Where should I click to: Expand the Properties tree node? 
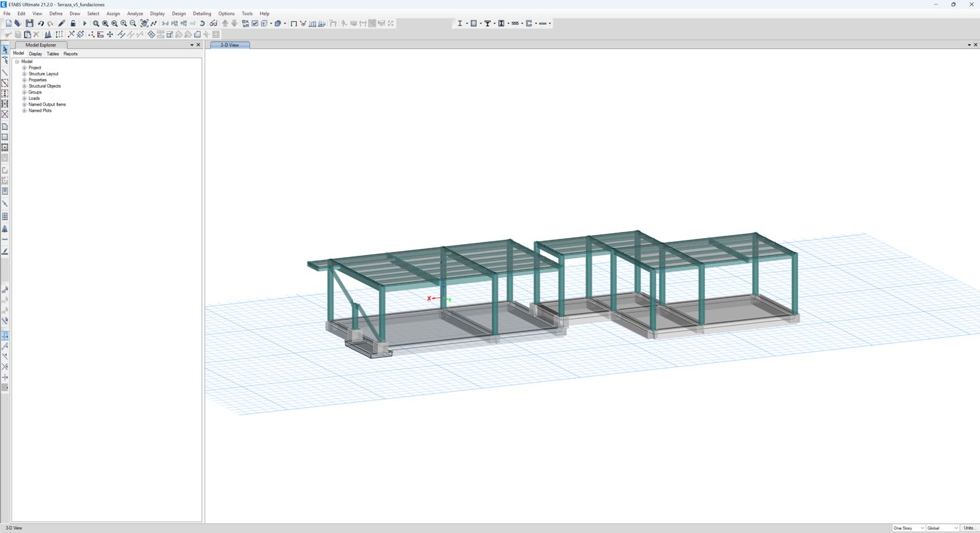[24, 80]
